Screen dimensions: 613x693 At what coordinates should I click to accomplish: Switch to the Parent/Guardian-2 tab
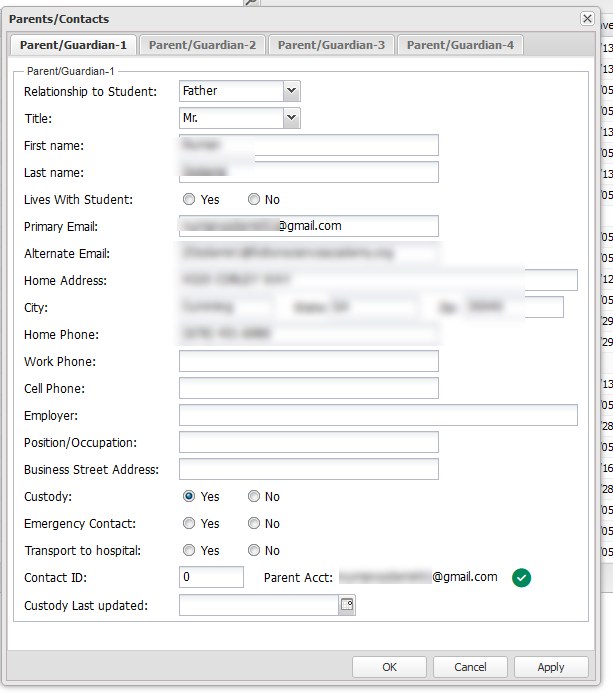click(202, 45)
